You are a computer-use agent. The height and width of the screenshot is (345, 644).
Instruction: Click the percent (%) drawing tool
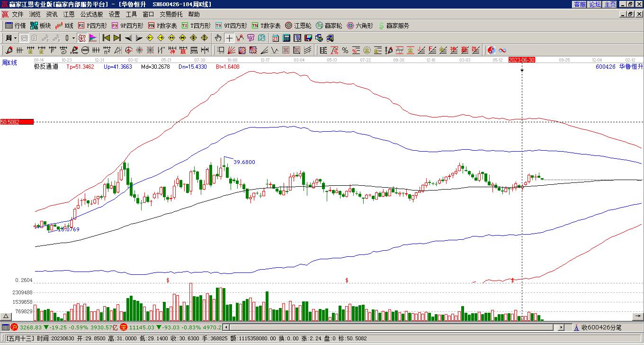345,50
